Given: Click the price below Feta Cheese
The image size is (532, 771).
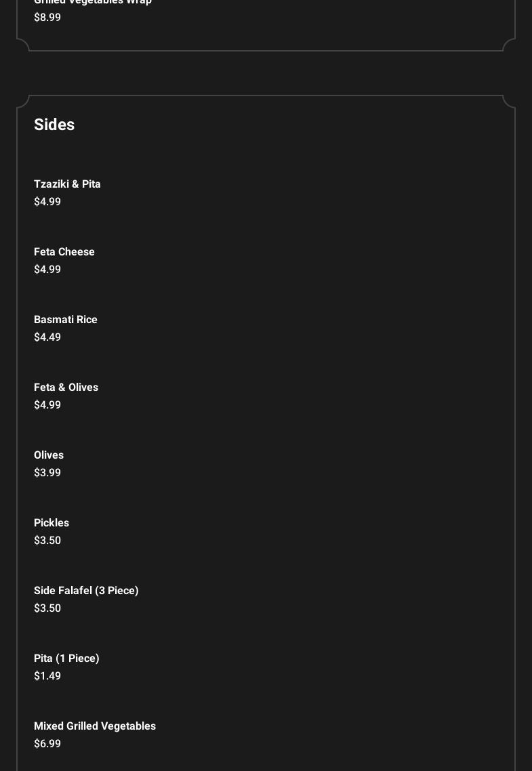Looking at the screenshot, I should point(47,270).
